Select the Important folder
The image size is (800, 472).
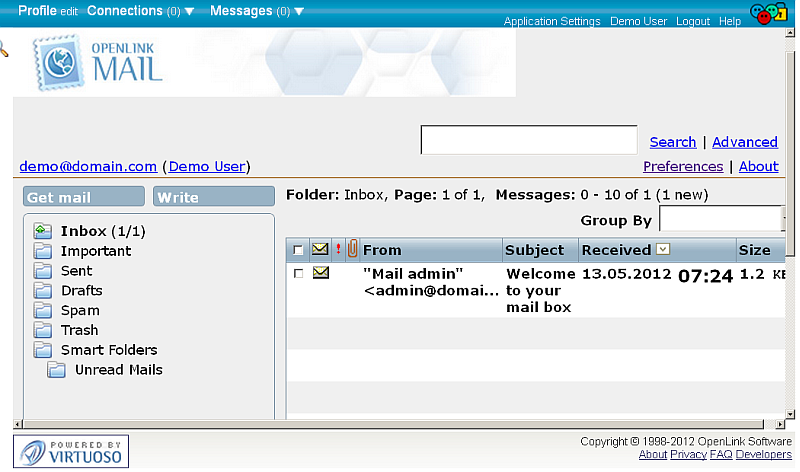coord(96,251)
